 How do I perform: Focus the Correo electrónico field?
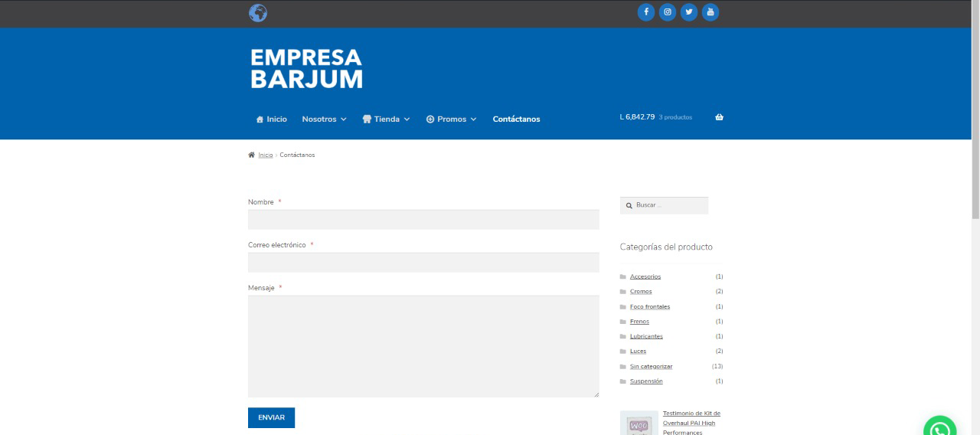tap(423, 262)
